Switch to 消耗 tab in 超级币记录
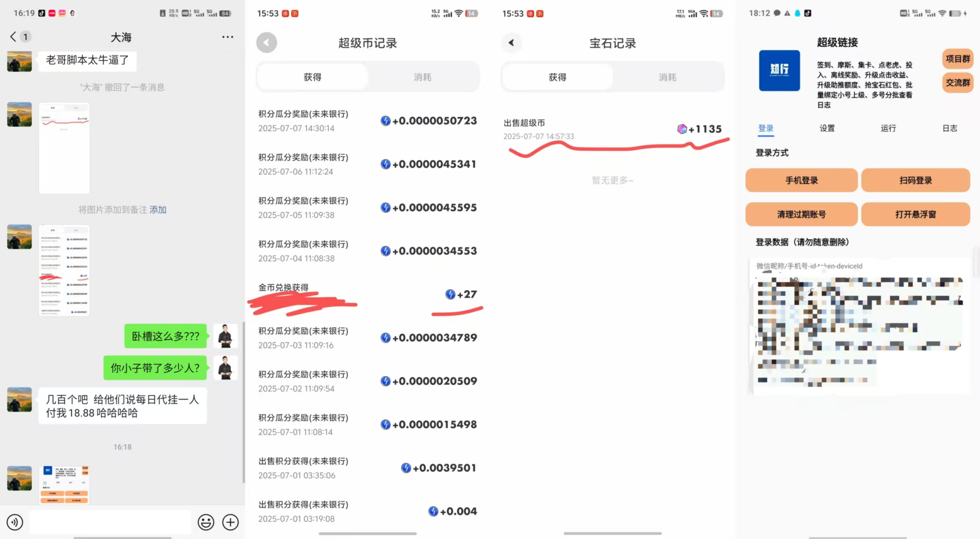Viewport: 980px width, 539px height. (422, 77)
